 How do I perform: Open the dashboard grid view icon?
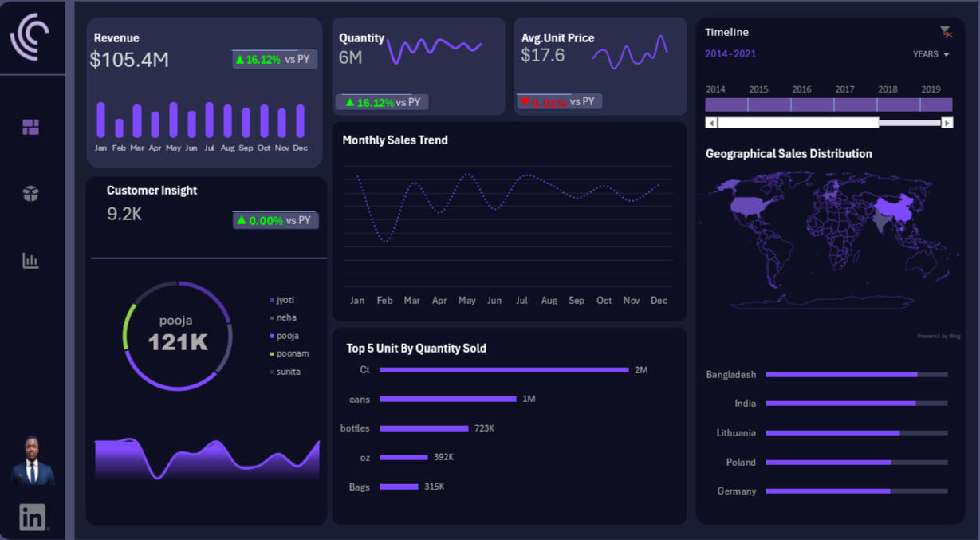click(31, 127)
